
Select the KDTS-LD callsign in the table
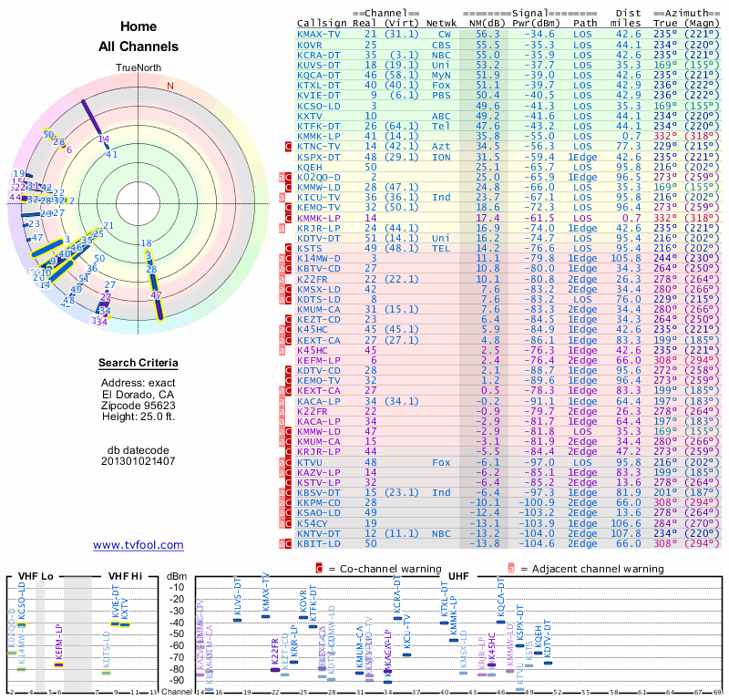coord(319,300)
